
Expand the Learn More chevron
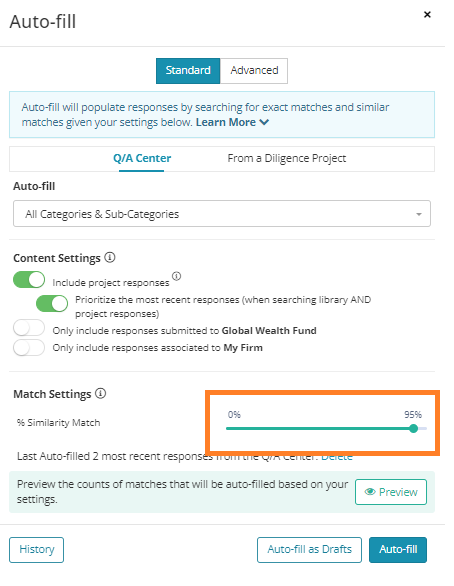[264, 122]
